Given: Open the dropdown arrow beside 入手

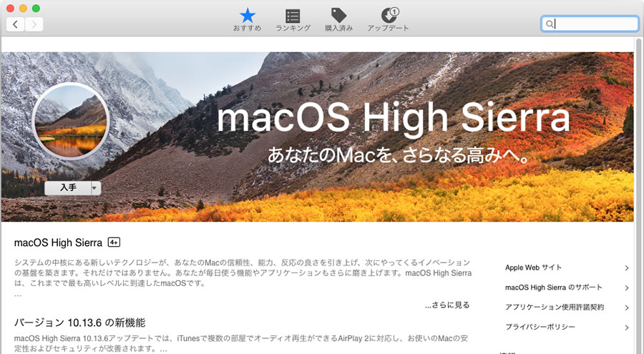Looking at the screenshot, I should (x=95, y=188).
